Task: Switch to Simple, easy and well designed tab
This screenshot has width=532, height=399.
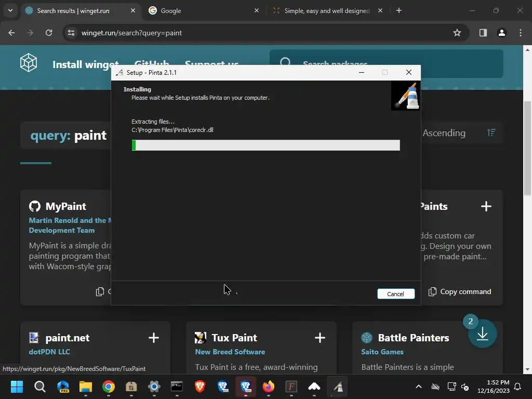Action: pyautogui.click(x=327, y=10)
